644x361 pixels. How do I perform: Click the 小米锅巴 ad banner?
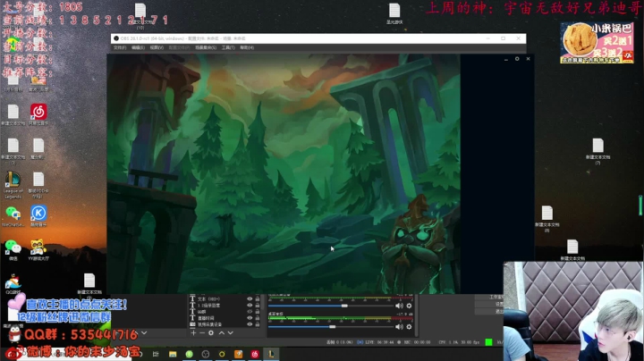597,43
